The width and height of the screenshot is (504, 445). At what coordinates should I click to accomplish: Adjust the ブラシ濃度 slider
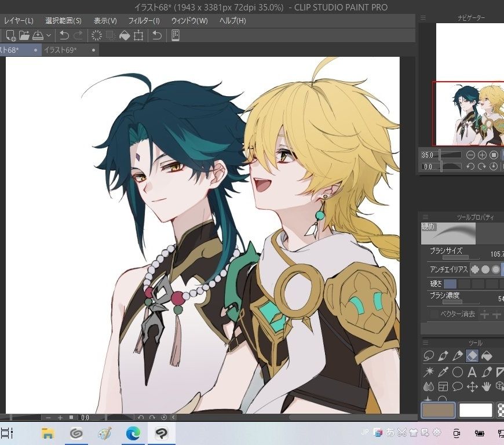click(461, 302)
